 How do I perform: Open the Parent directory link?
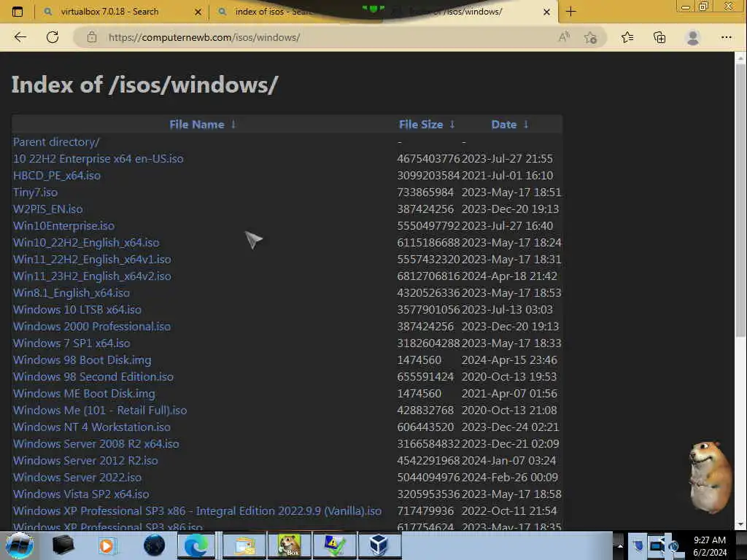tap(56, 142)
